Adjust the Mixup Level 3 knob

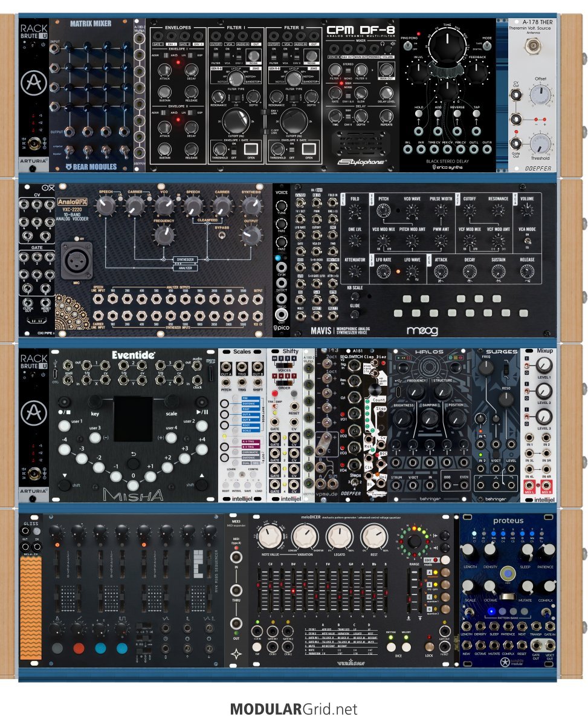pyautogui.click(x=544, y=416)
